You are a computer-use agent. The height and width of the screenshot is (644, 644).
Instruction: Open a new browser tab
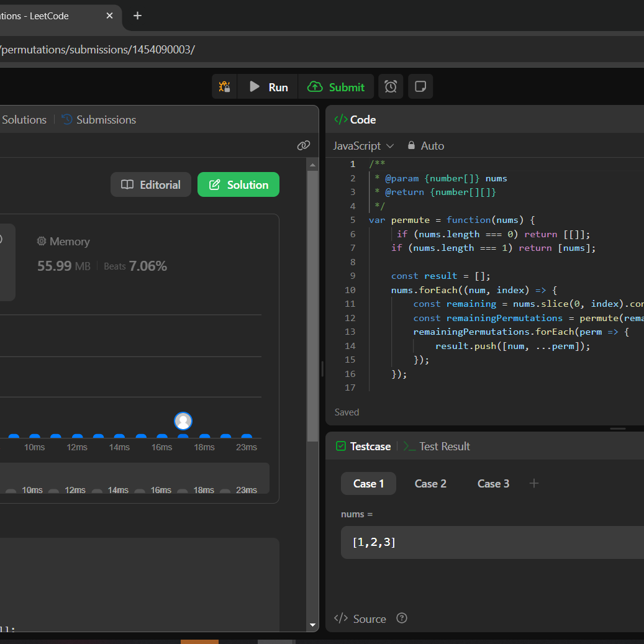pos(137,16)
